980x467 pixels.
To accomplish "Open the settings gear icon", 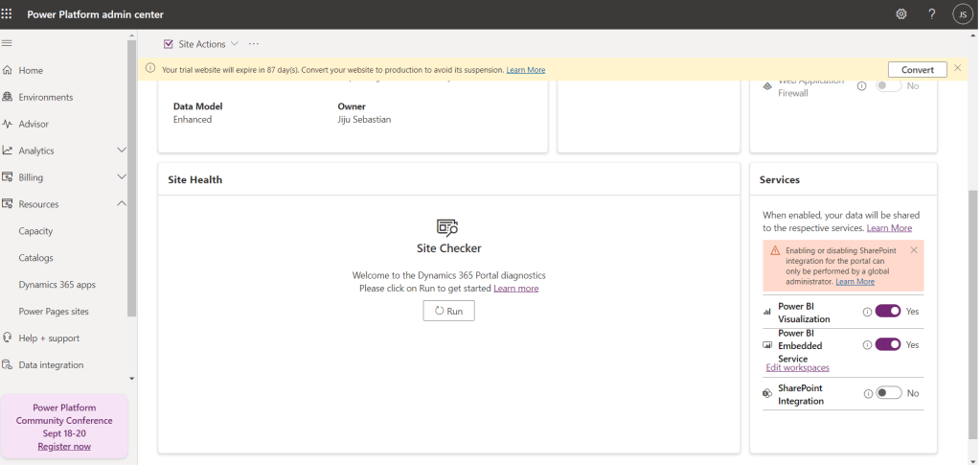I will click(x=900, y=14).
